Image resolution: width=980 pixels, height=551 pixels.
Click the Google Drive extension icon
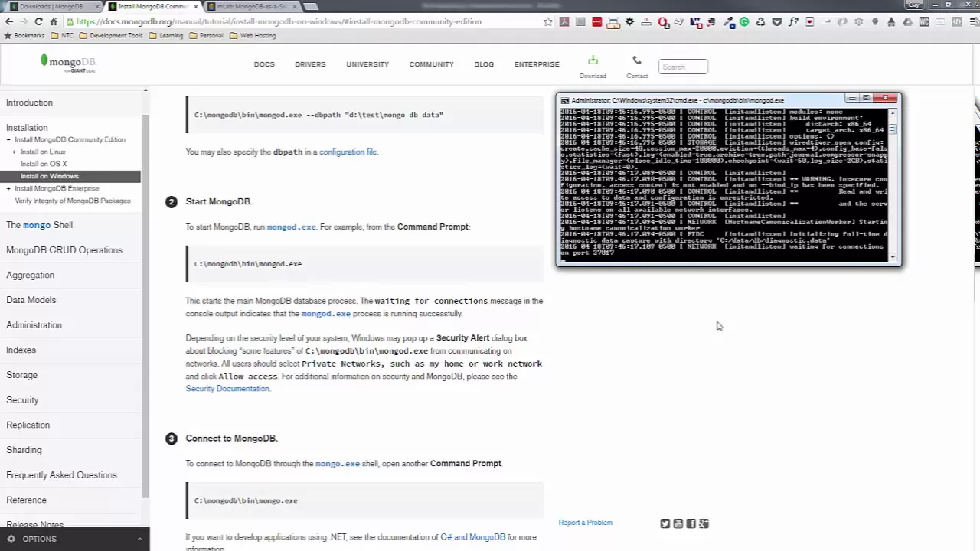(907, 21)
